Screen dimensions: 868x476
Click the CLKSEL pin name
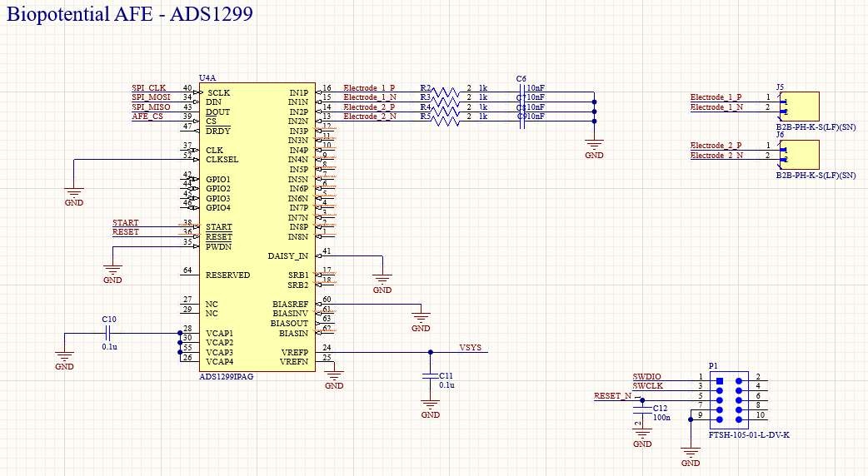(x=222, y=160)
